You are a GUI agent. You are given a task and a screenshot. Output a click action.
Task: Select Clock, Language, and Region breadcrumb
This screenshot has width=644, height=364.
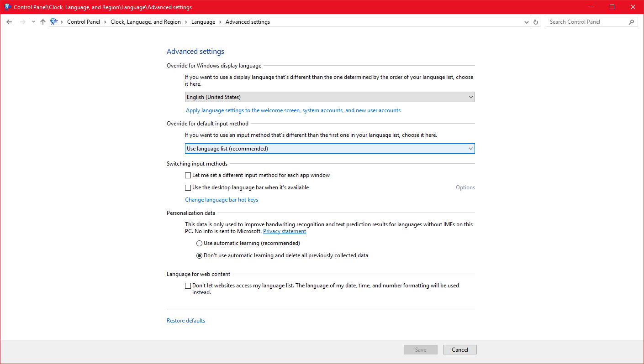tap(146, 22)
